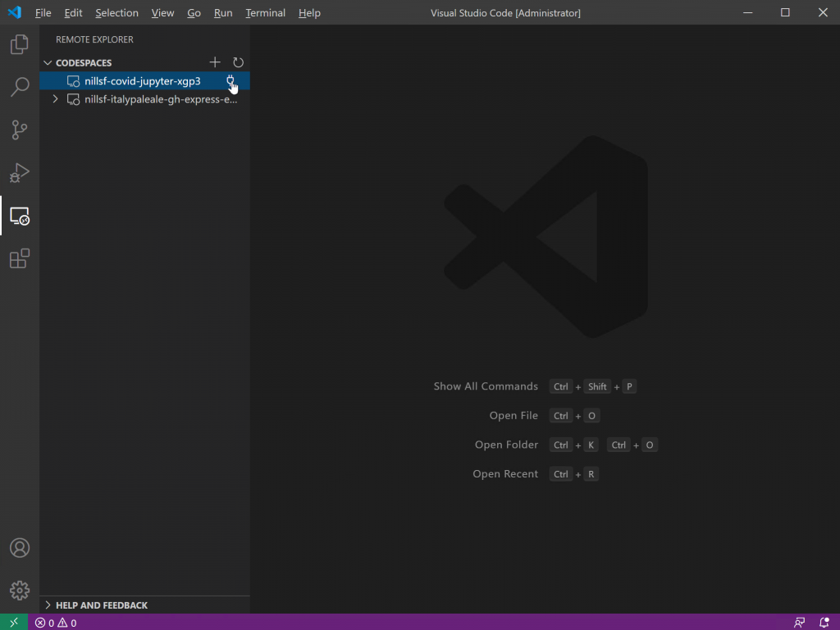This screenshot has height=630, width=840.
Task: Close the Visual Studio Code window
Action: (823, 12)
